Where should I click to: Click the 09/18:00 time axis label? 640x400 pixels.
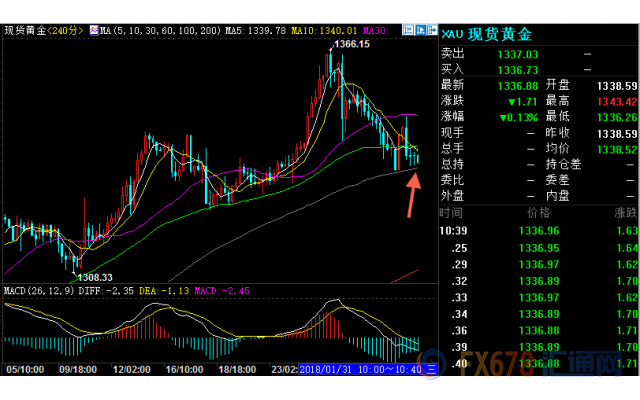click(78, 370)
